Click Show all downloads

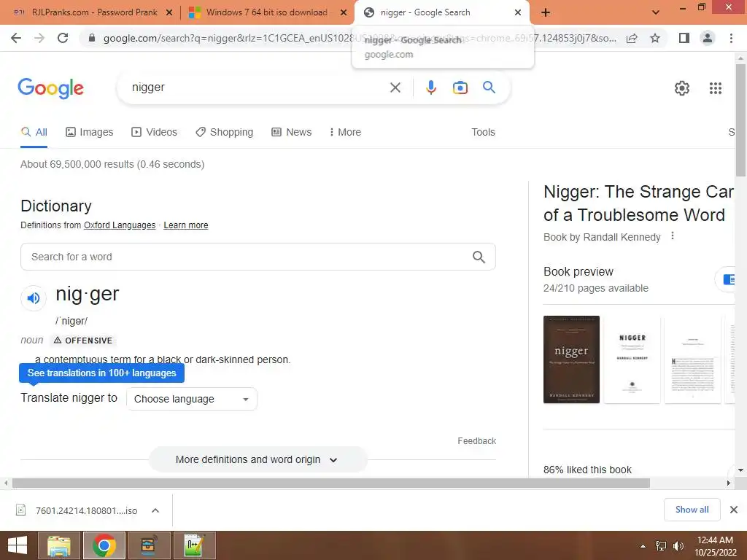692,510
